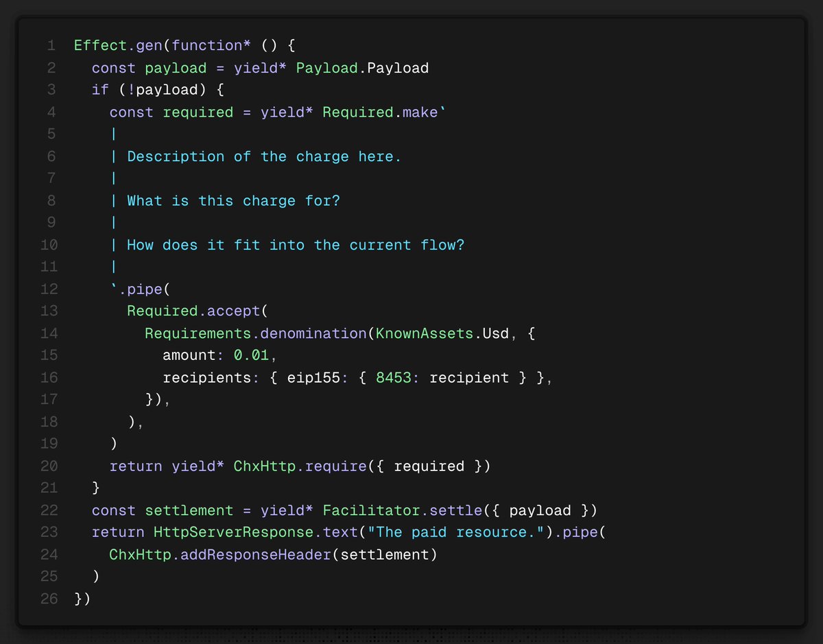Click the chain id '8453' on line 16
This screenshot has width=823, height=644.
393,377
